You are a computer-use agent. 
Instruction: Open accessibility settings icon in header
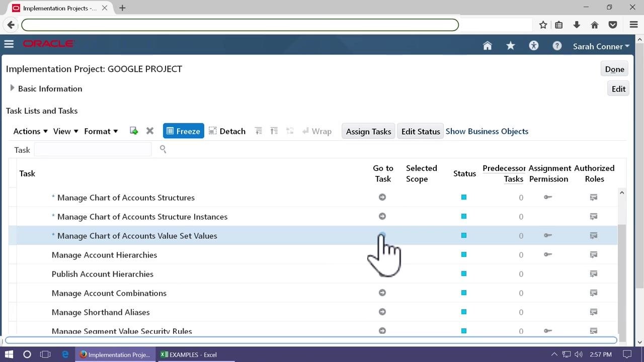533,46
